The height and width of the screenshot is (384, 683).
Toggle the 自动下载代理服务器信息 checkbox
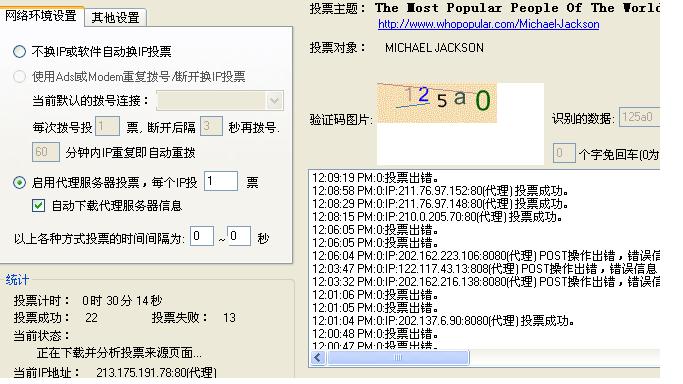38,205
